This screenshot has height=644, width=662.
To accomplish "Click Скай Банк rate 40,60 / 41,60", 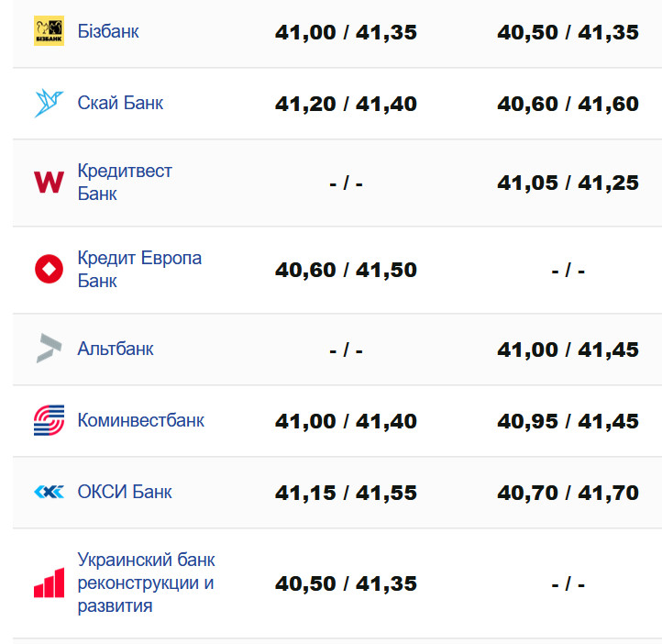I will 568,105.
